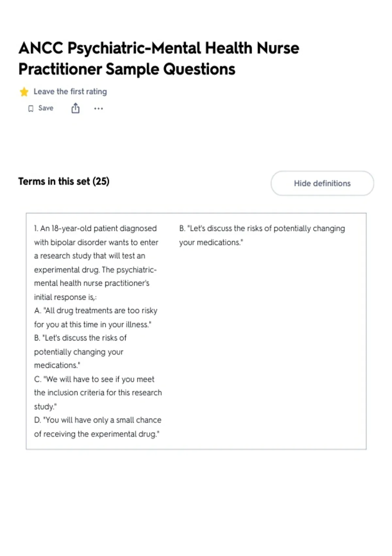Click 'your medications.' in the definition column
This screenshot has width=392, height=556.
[x=211, y=242]
